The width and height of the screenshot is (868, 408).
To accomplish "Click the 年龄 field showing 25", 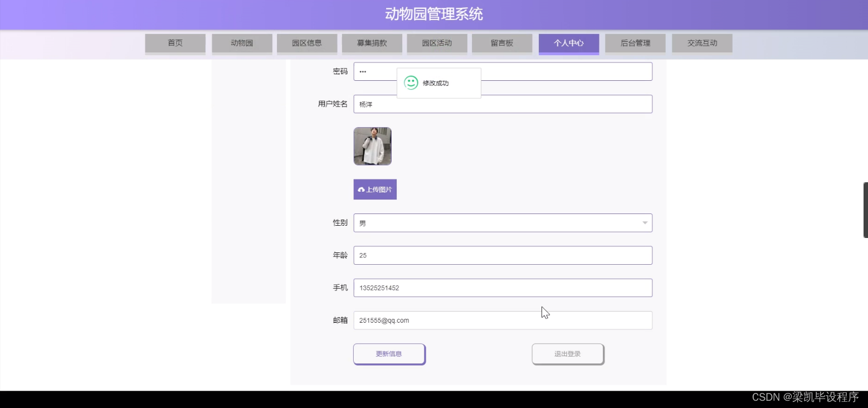I will click(503, 255).
